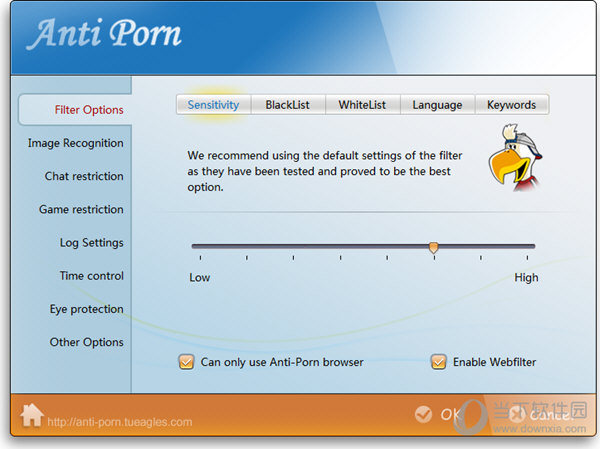Click the 'High' slider label
Screen dimensions: 600x449
pos(526,278)
